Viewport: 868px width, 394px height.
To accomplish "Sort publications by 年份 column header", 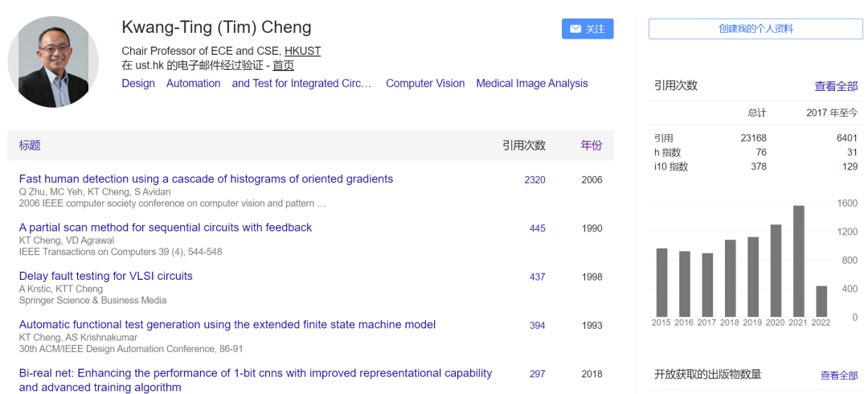I will click(592, 146).
